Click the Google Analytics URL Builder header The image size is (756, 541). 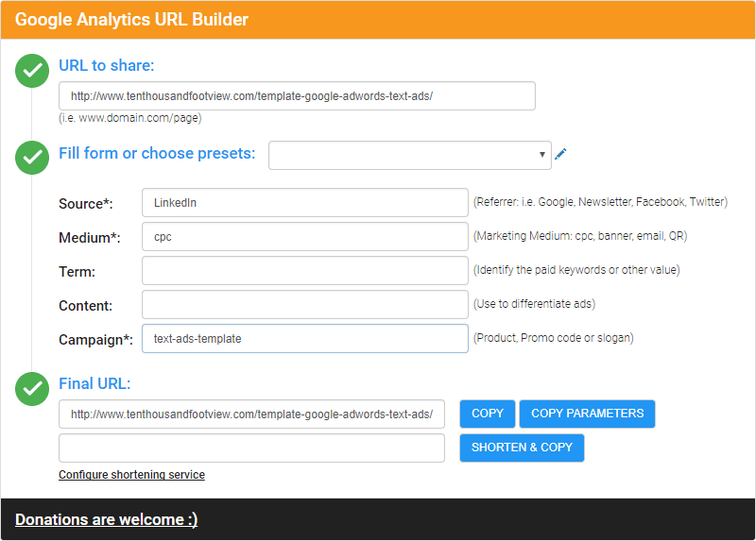pos(131,19)
